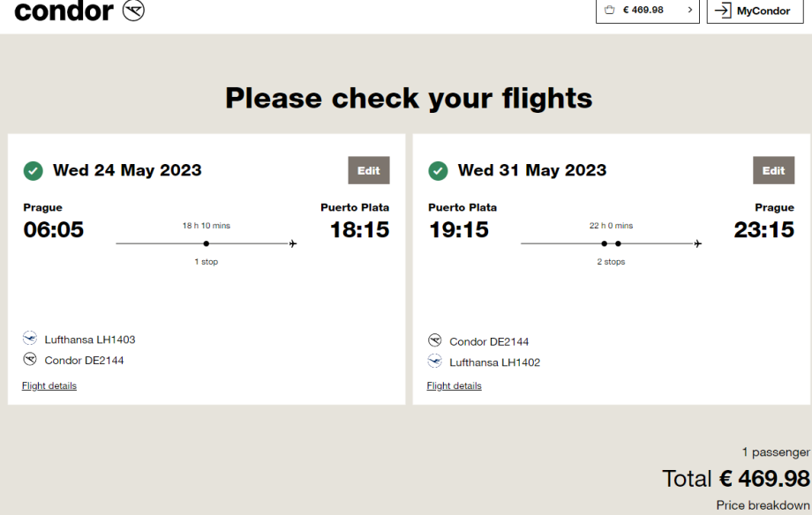Screen dimensions: 812x515
Task: Click the Lufthansa crane icon beside LH1402
Action: tap(434, 362)
